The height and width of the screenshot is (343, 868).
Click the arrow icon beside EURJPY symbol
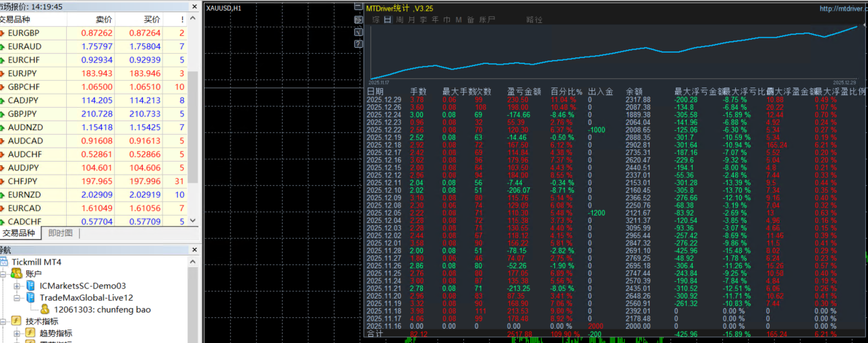click(x=2, y=73)
